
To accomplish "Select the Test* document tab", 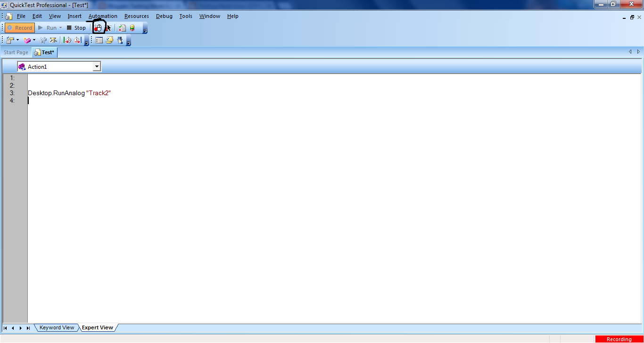I will point(44,52).
